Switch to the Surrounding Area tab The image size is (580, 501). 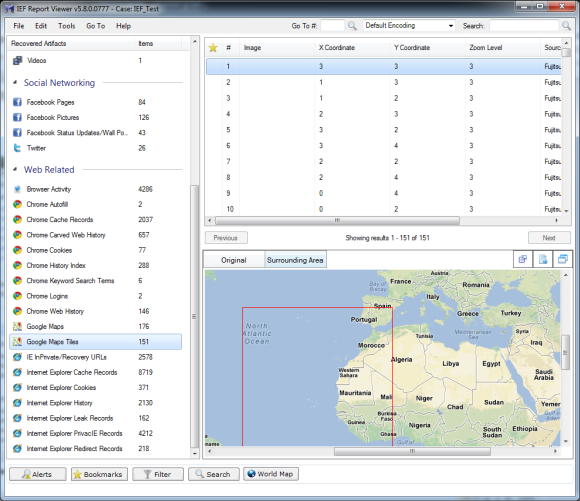[x=295, y=260]
